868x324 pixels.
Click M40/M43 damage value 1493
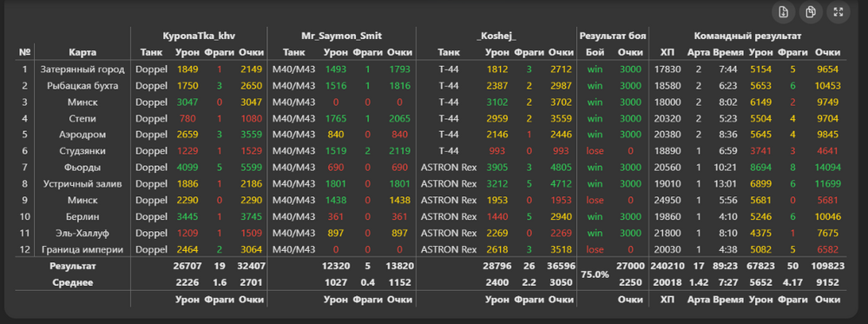tap(336, 69)
